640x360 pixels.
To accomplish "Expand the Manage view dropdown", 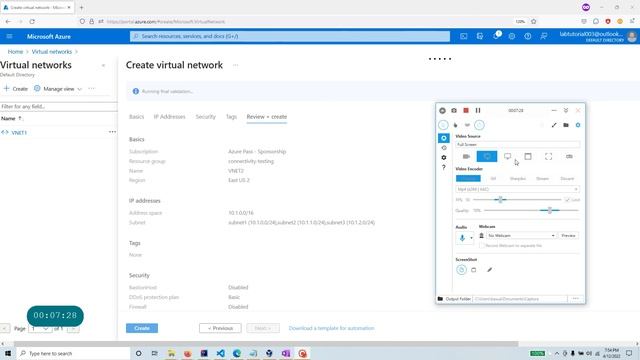I will coord(58,89).
